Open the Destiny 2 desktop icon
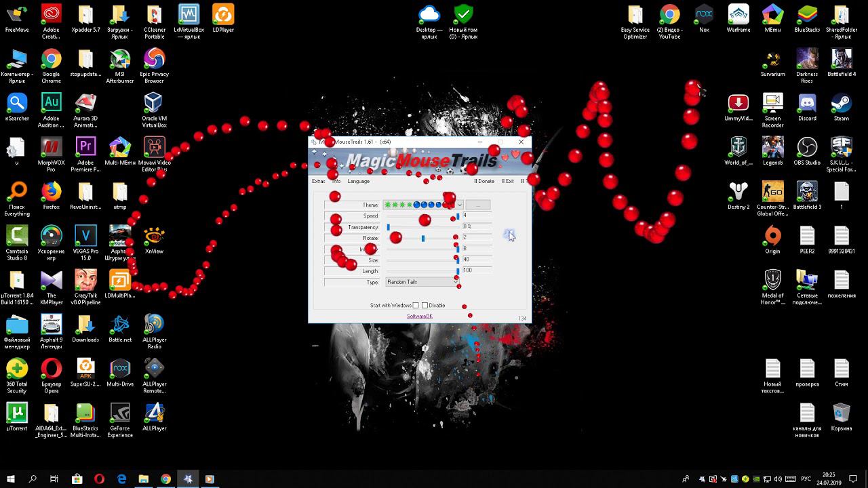 click(x=738, y=197)
